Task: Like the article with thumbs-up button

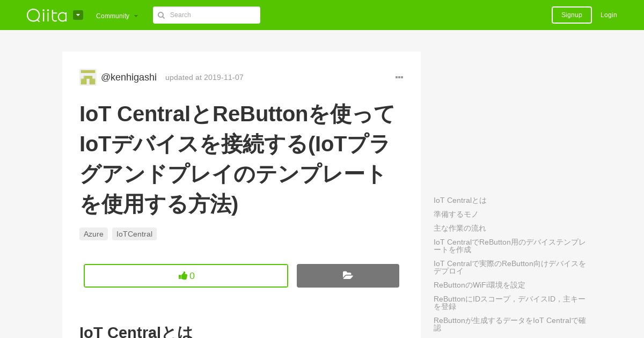Action: click(x=186, y=276)
